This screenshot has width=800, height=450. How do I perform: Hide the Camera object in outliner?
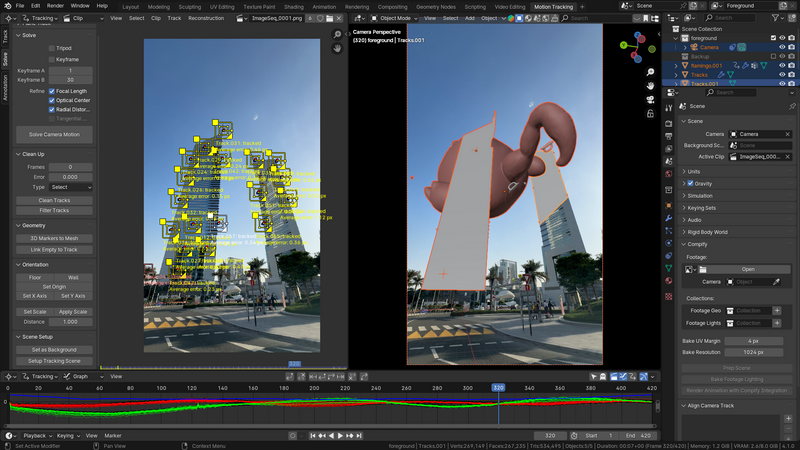point(781,47)
